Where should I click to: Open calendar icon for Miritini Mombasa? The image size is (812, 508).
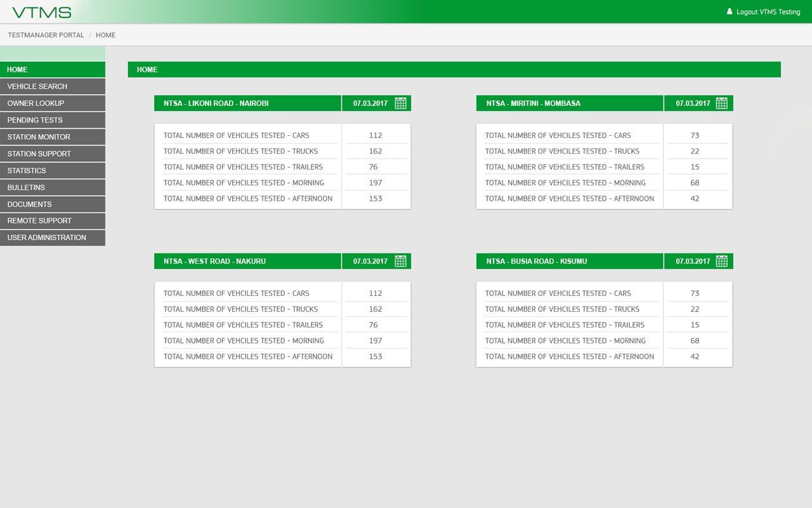pos(722,103)
